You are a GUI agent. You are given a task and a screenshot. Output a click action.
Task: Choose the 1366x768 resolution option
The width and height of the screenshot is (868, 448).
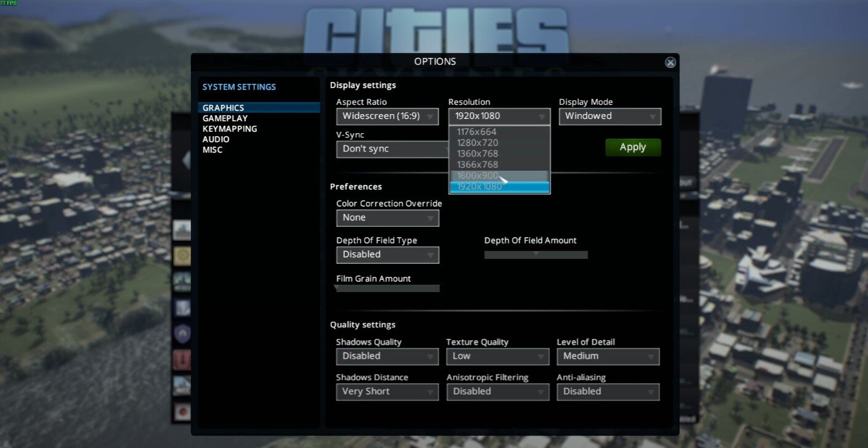(x=500, y=165)
